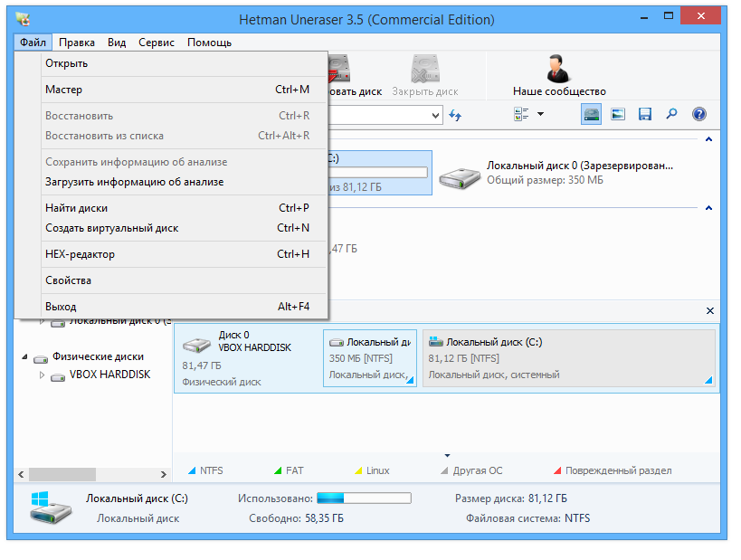Click the 81,47 ГБ disk size text
The image size is (741, 560).
tap(202, 365)
